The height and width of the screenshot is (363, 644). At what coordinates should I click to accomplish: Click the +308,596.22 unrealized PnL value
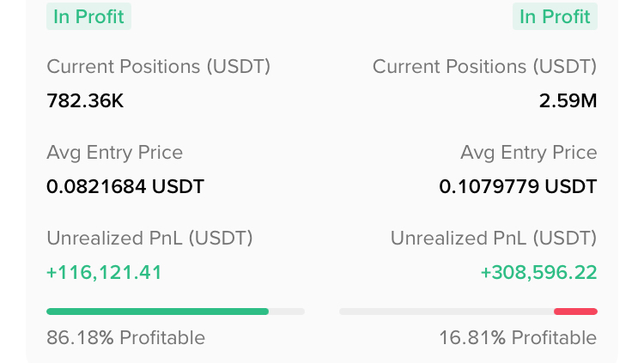click(538, 273)
